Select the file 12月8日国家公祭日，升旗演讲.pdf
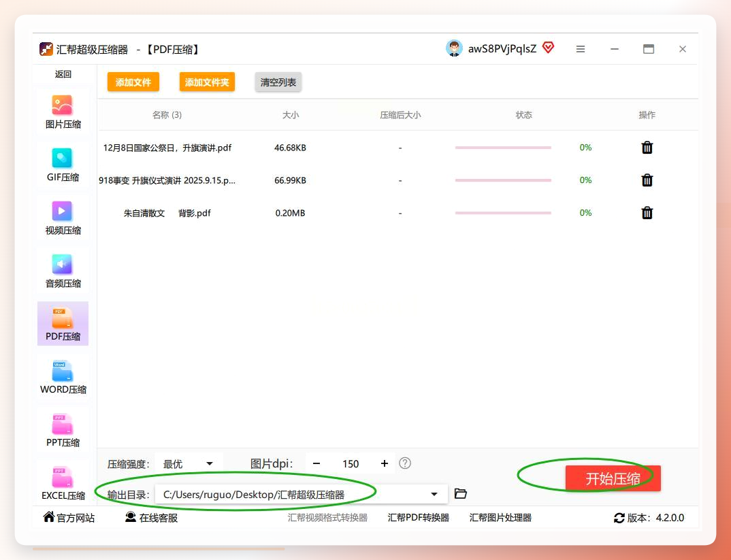 (167, 148)
